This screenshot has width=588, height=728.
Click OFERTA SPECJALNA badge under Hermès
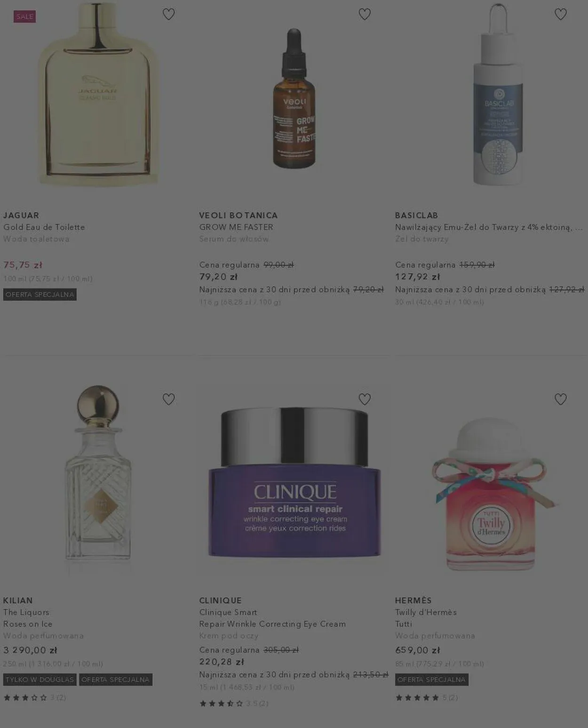pyautogui.click(x=431, y=680)
